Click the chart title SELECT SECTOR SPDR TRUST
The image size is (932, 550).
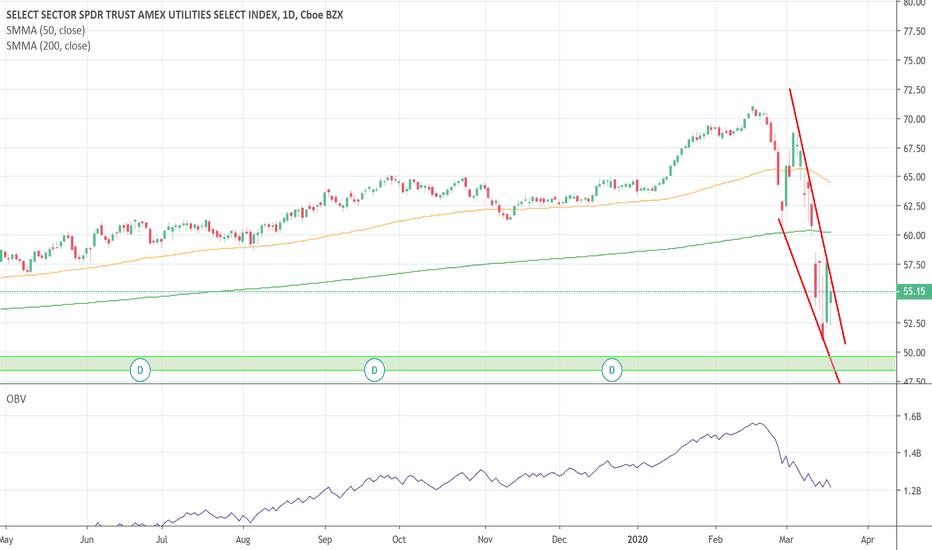point(175,15)
